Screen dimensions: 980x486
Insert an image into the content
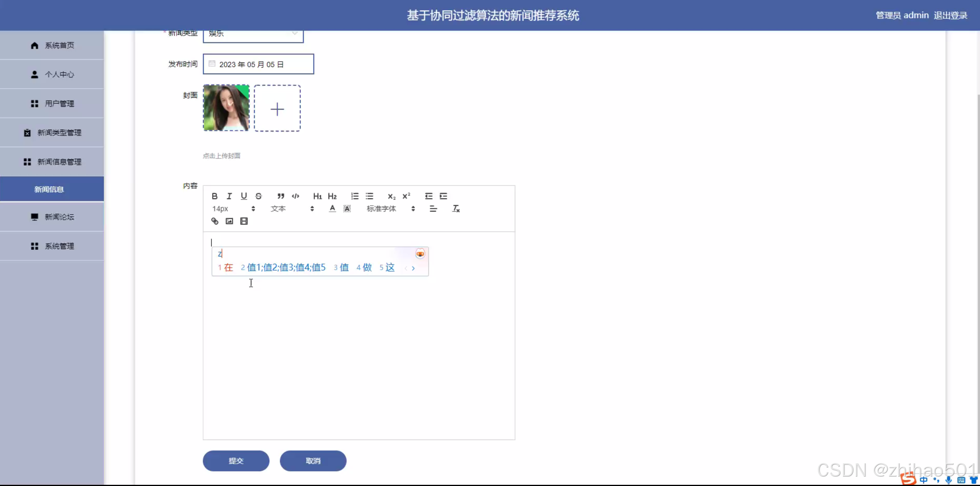(229, 221)
